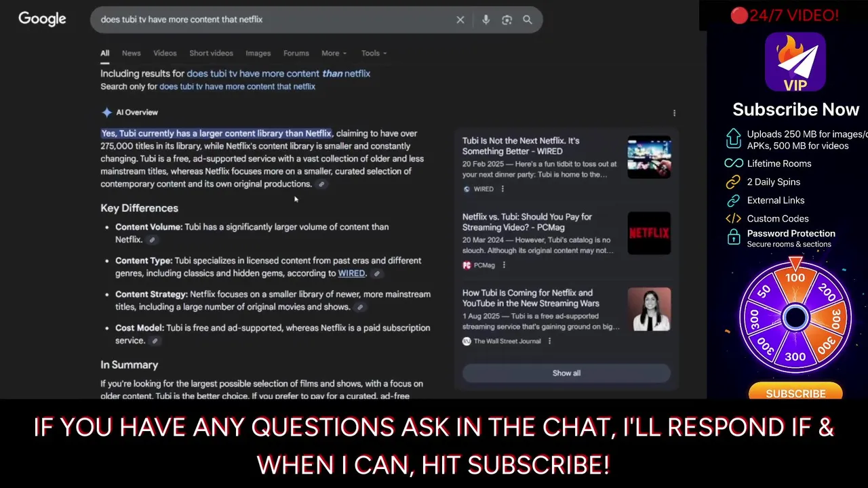Open 'How Tubi Is Coming for Netflix' article

click(x=530, y=298)
